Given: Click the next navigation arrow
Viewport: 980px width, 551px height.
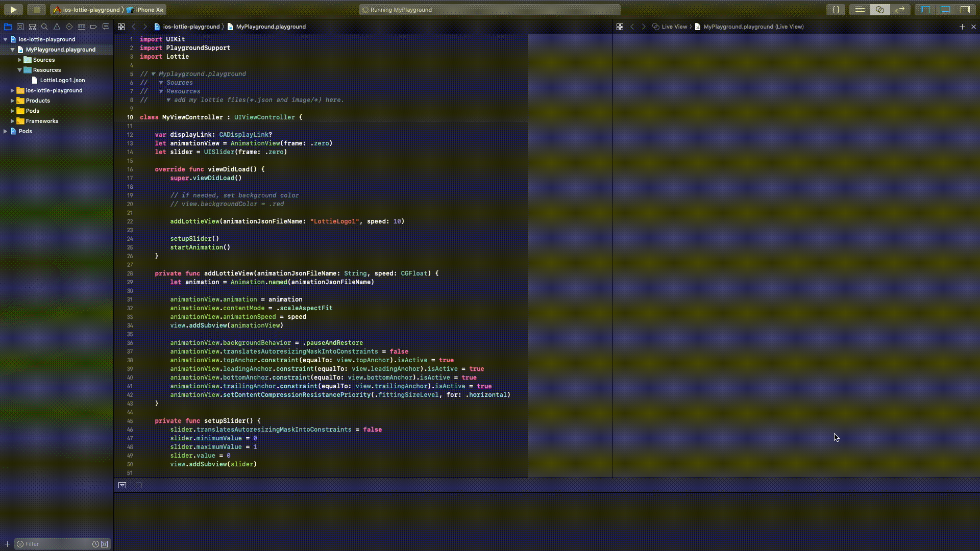Looking at the screenshot, I should click(145, 26).
